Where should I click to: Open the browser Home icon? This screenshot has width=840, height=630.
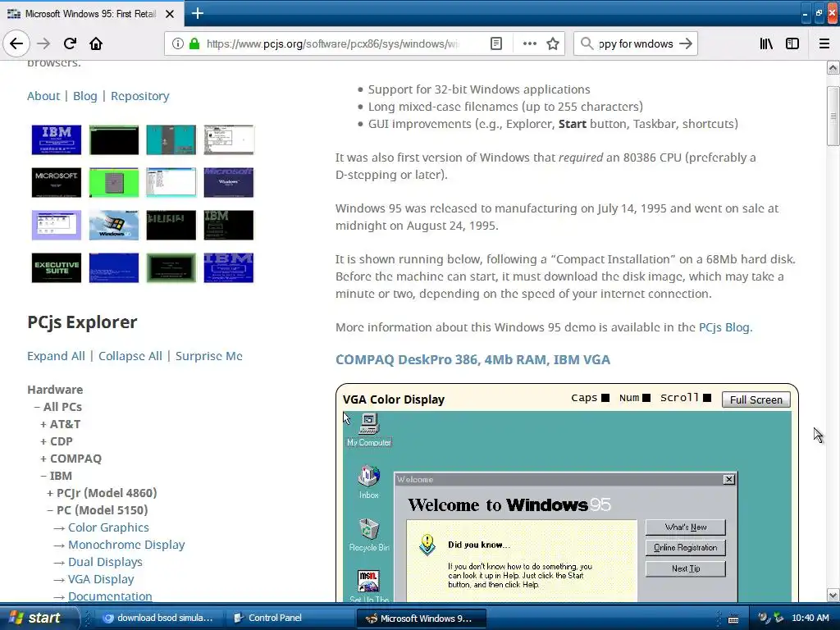(x=96, y=43)
